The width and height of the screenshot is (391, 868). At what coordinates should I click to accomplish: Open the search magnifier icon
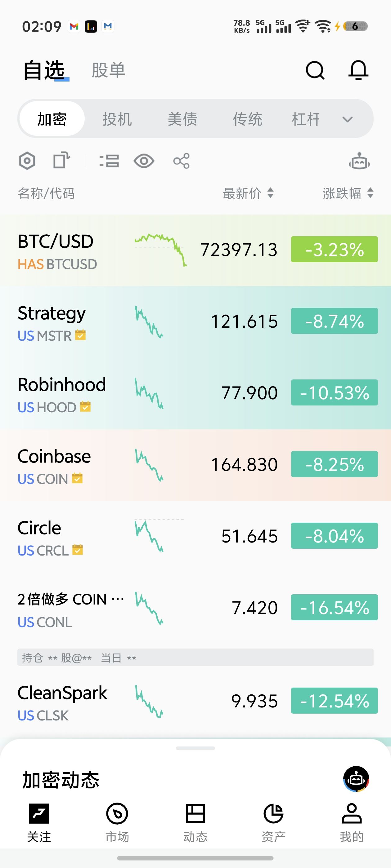pyautogui.click(x=315, y=70)
